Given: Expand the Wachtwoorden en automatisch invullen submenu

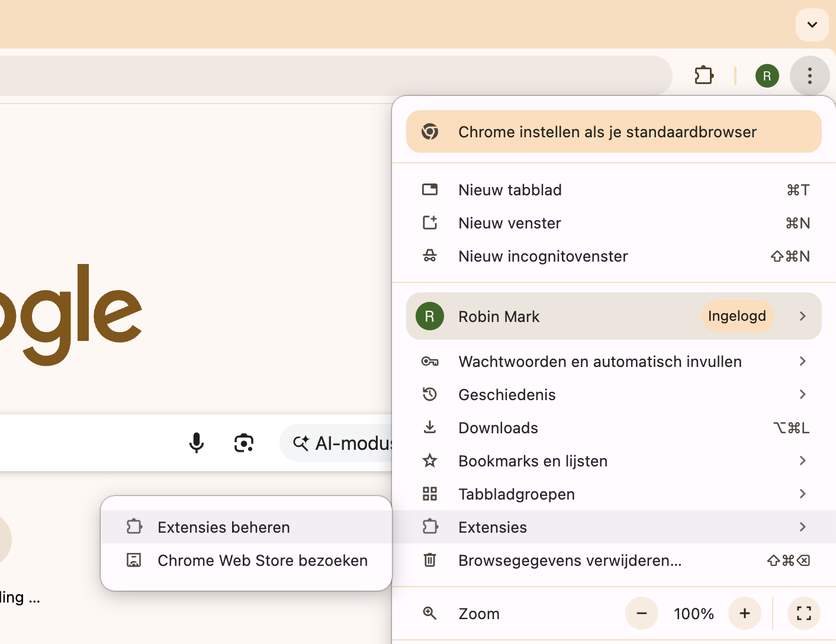Looking at the screenshot, I should coord(802,361).
